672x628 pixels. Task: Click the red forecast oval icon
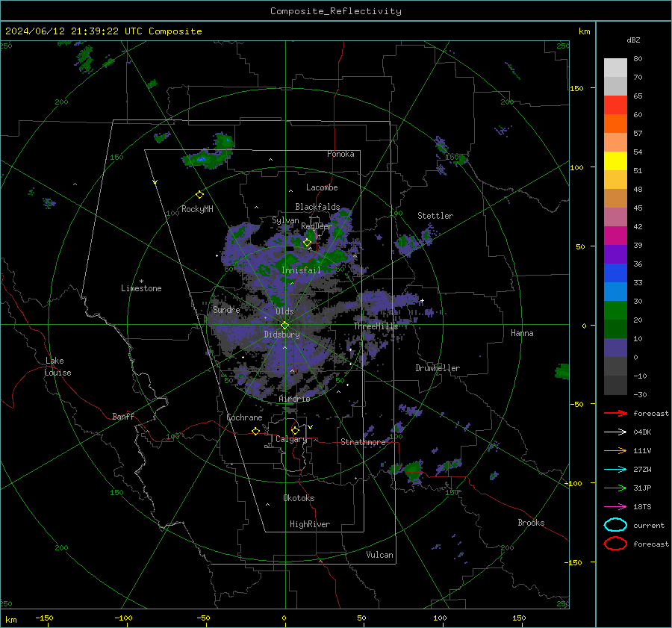[615, 544]
